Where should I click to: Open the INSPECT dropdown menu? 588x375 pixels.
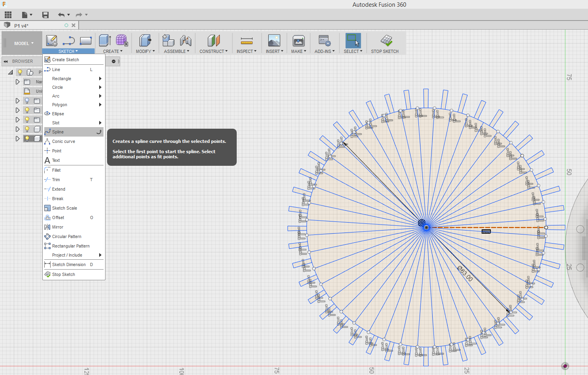247,51
